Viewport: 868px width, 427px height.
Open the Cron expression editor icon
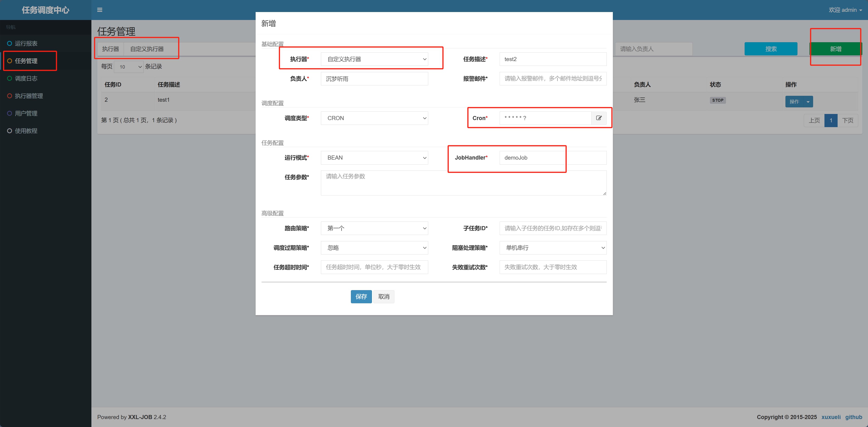pos(599,118)
